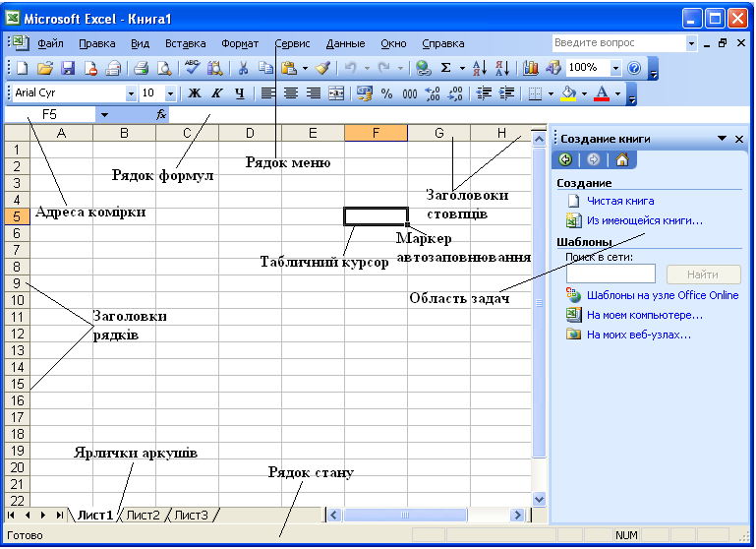
Task: Align text right in the cell
Action: [314, 93]
